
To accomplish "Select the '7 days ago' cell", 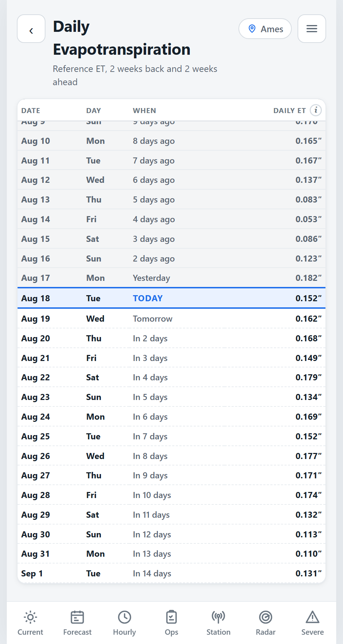I will [154, 161].
